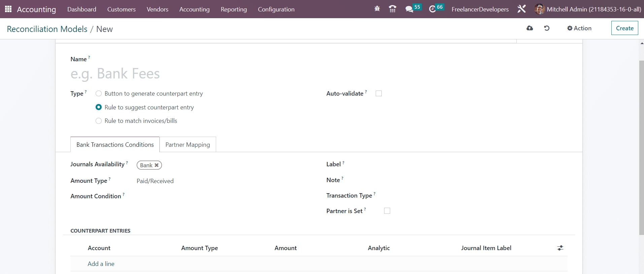The width and height of the screenshot is (644, 274).
Task: Click the wrench tools icon
Action: pos(521,9)
